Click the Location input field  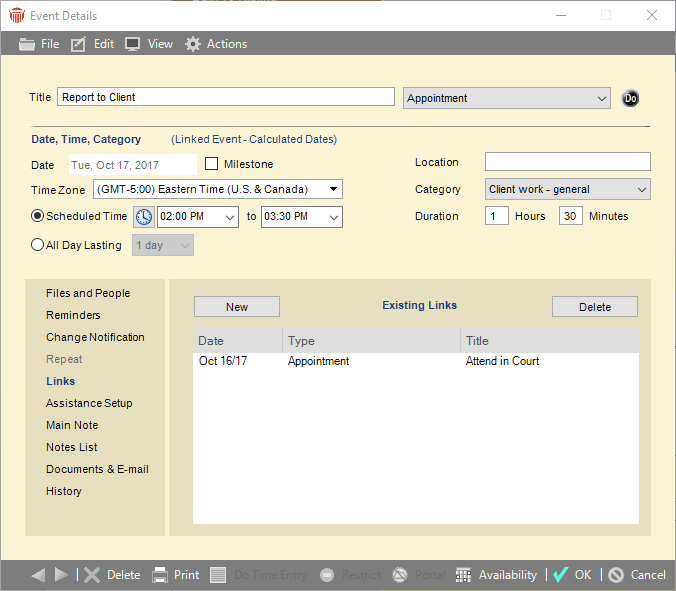coord(567,162)
